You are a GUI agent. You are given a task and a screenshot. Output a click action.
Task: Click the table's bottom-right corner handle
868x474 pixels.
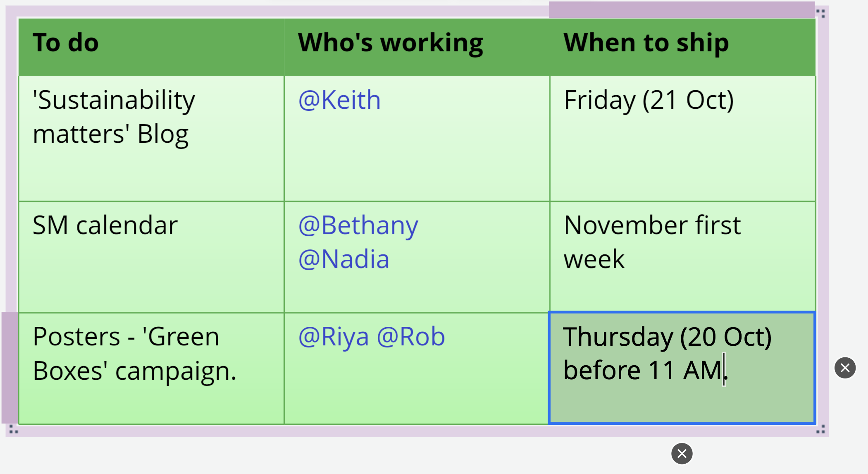pos(821,430)
